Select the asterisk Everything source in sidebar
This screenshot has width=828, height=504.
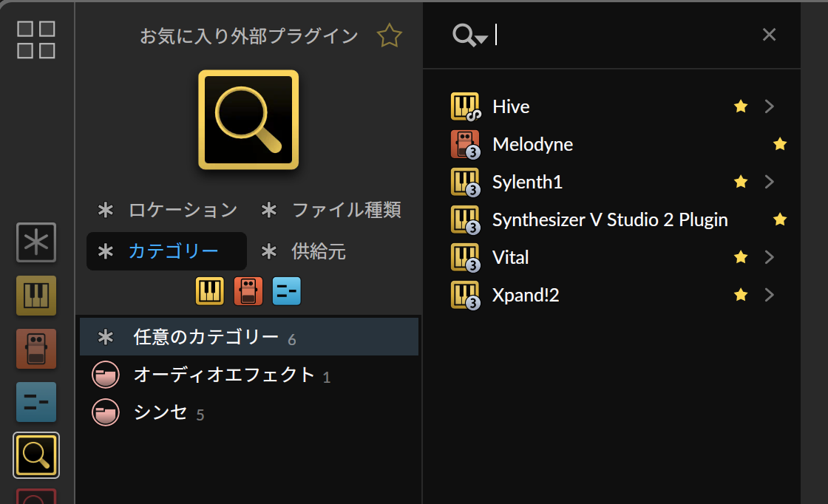36,243
